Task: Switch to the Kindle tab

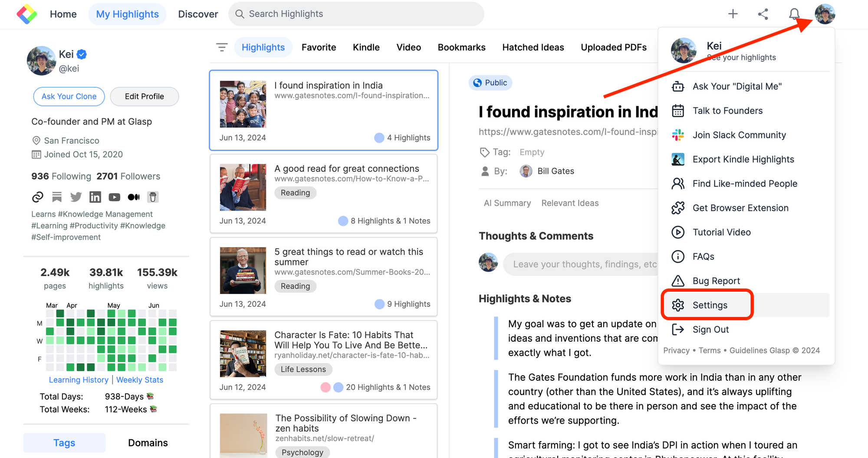Action: point(366,47)
